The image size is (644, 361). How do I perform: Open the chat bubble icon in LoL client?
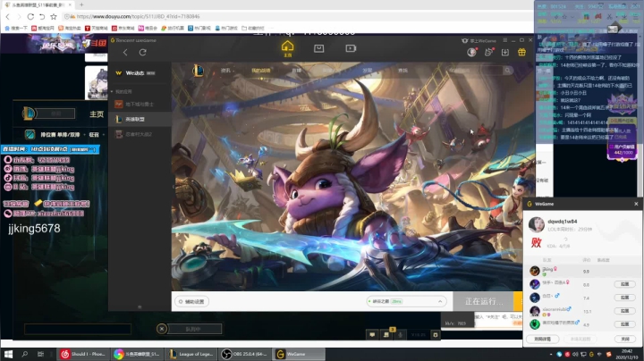(372, 335)
